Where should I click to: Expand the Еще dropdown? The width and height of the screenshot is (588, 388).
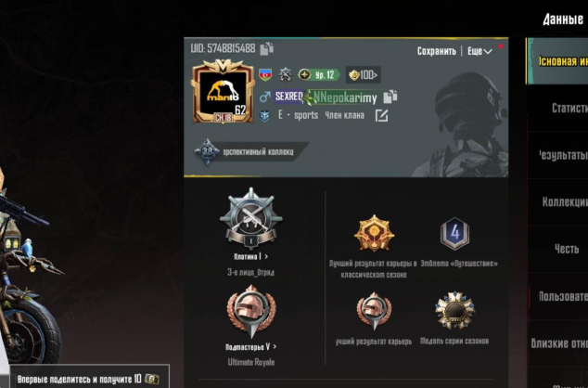pyautogui.click(x=479, y=51)
